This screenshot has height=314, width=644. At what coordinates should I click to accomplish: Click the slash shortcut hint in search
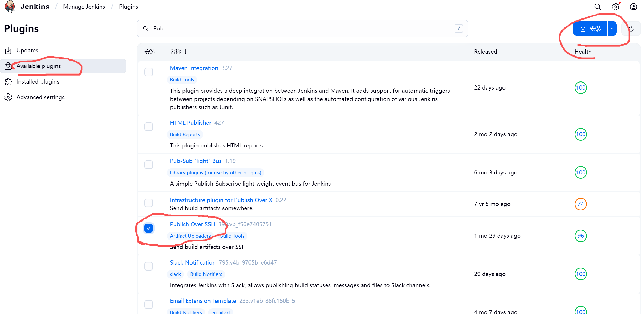pyautogui.click(x=459, y=29)
